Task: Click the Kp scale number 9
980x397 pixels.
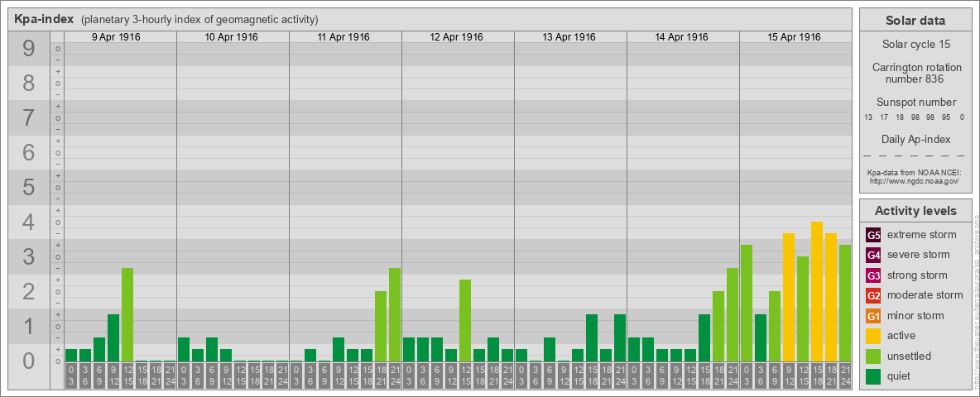Action: (28, 49)
